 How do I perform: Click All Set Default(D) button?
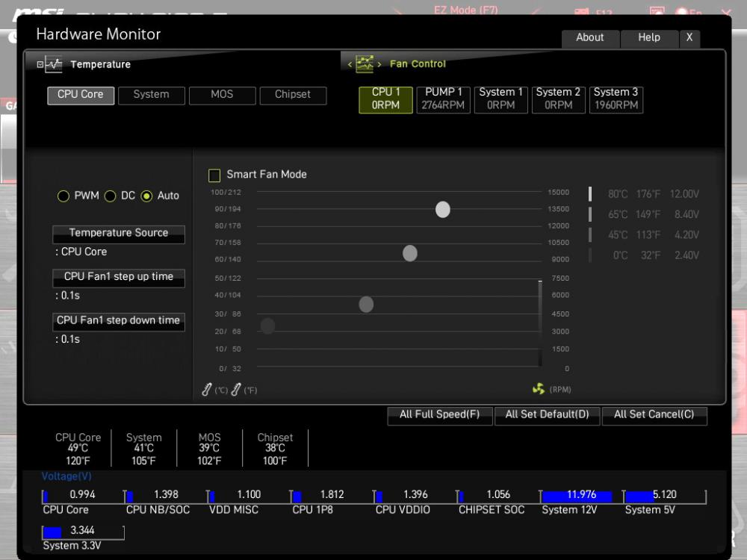pyautogui.click(x=547, y=415)
